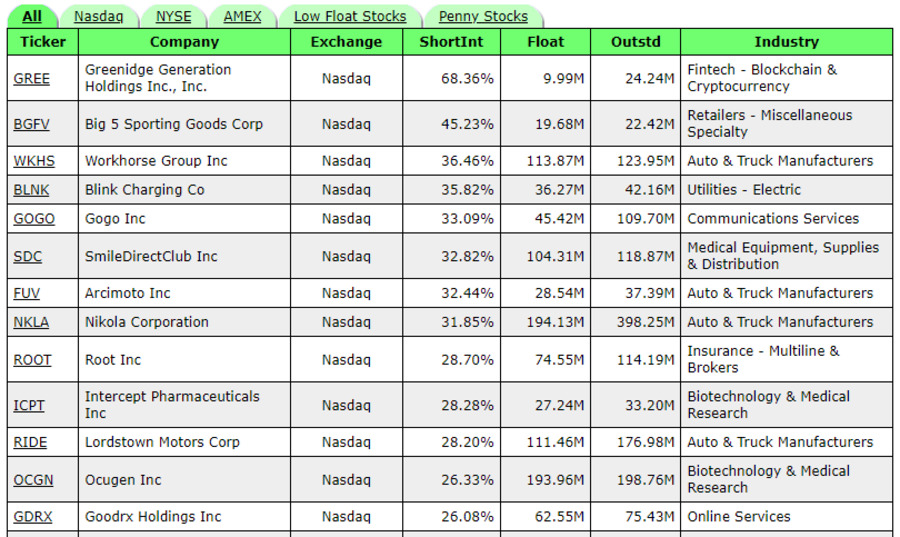Open the NYSE tab

tap(173, 16)
